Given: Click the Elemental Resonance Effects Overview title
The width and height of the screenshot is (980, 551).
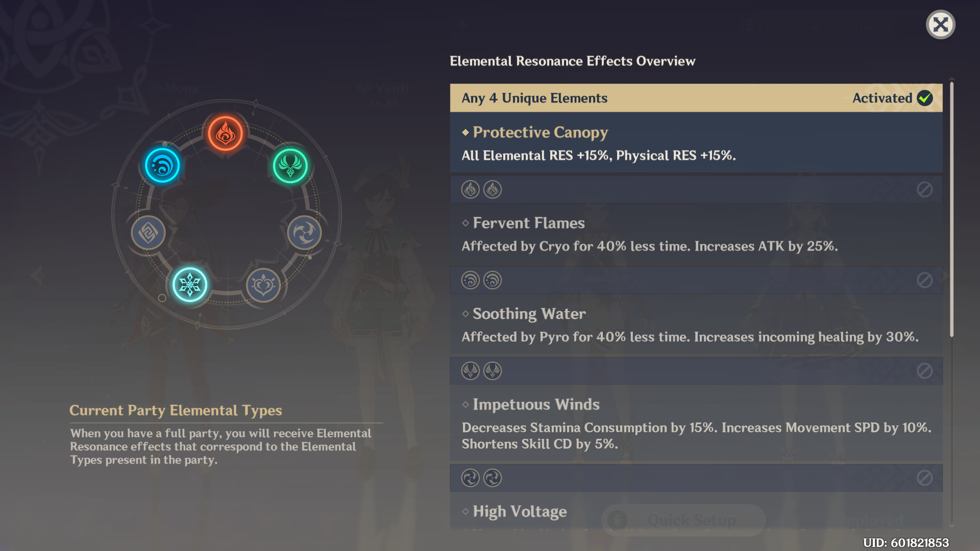Looking at the screenshot, I should [x=573, y=61].
